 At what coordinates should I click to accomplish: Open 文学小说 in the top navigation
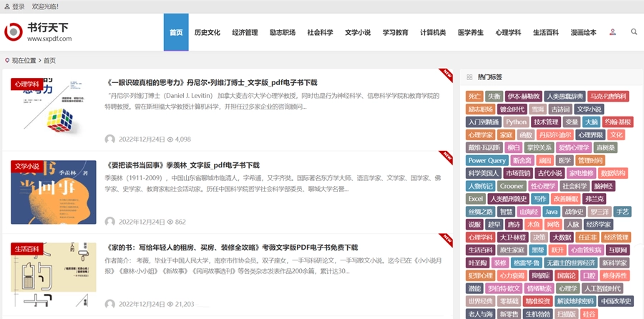click(358, 32)
